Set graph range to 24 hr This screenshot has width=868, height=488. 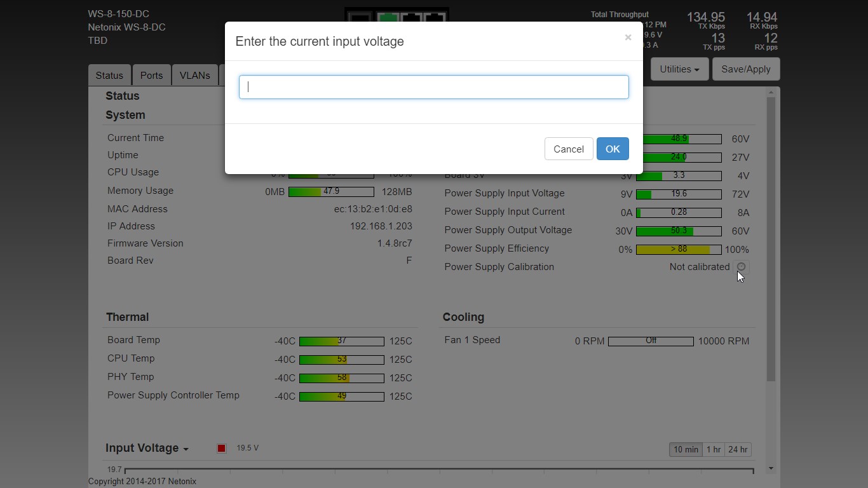point(738,449)
